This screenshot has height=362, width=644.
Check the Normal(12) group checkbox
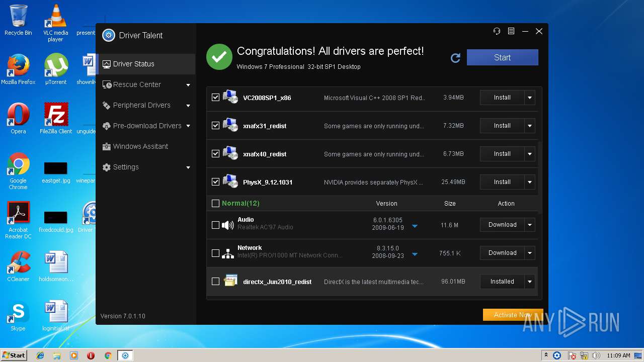tap(216, 204)
